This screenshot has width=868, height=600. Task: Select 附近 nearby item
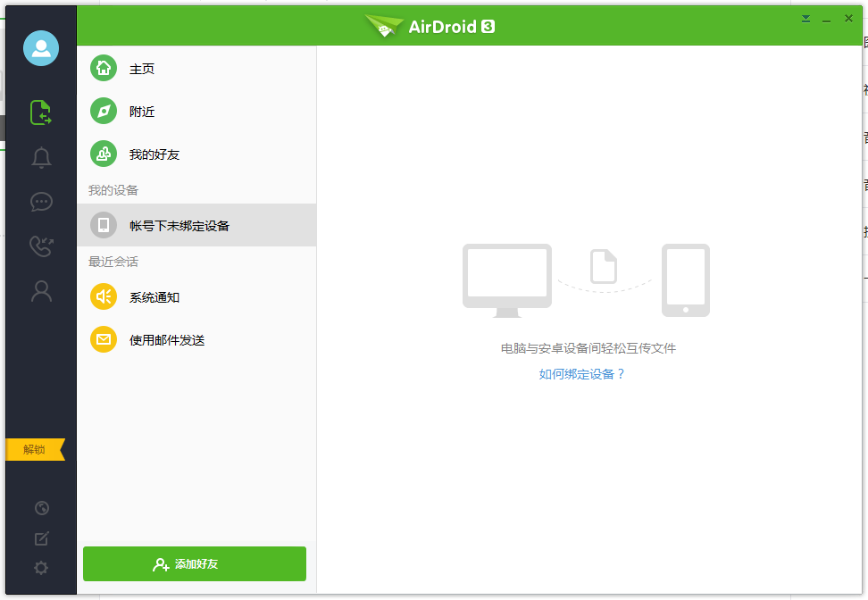pyautogui.click(x=141, y=112)
